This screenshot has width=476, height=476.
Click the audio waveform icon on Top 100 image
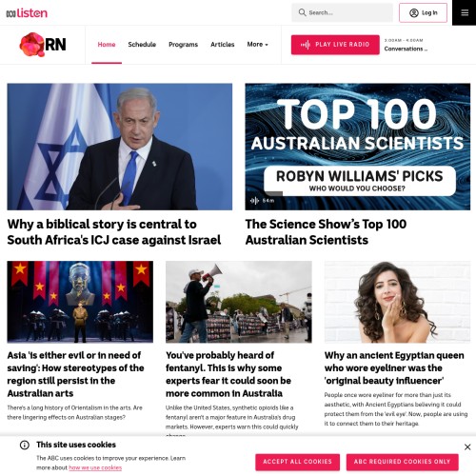tap(254, 201)
